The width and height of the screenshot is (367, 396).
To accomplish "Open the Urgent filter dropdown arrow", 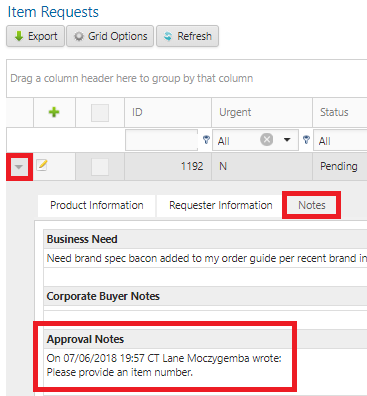I will 287,140.
